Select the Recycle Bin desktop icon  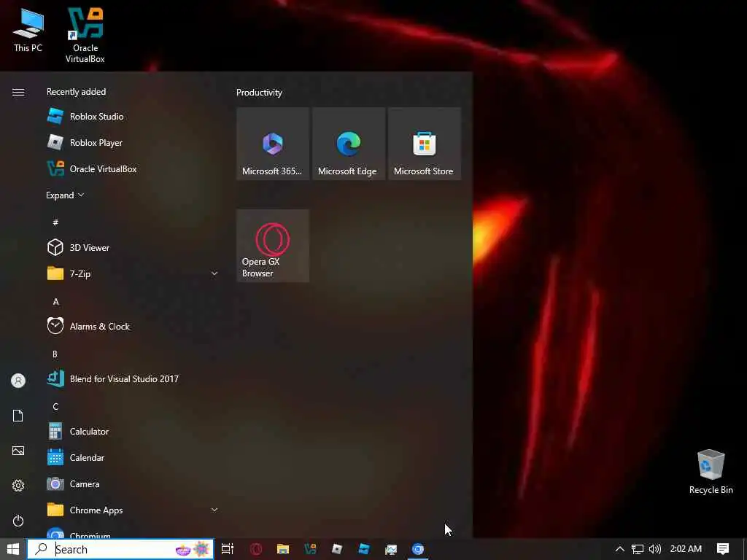pos(711,472)
